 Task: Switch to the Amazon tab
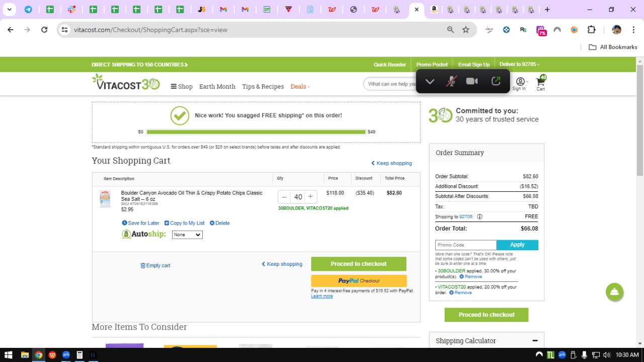[434, 9]
